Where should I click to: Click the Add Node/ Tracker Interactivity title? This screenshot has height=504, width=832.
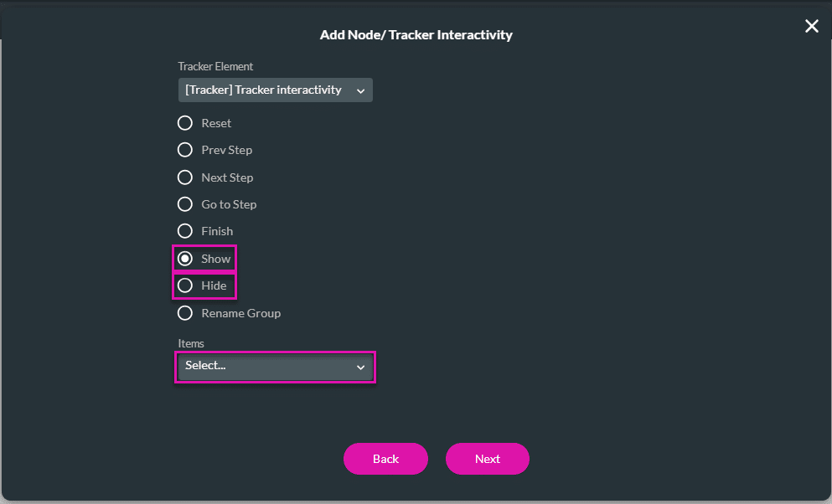point(416,35)
